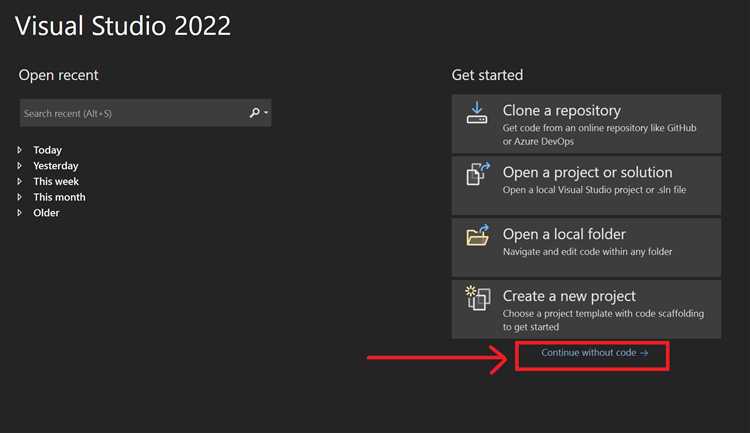This screenshot has width=750, height=433.
Task: Select the Yesterday recent group label
Action: tap(55, 166)
